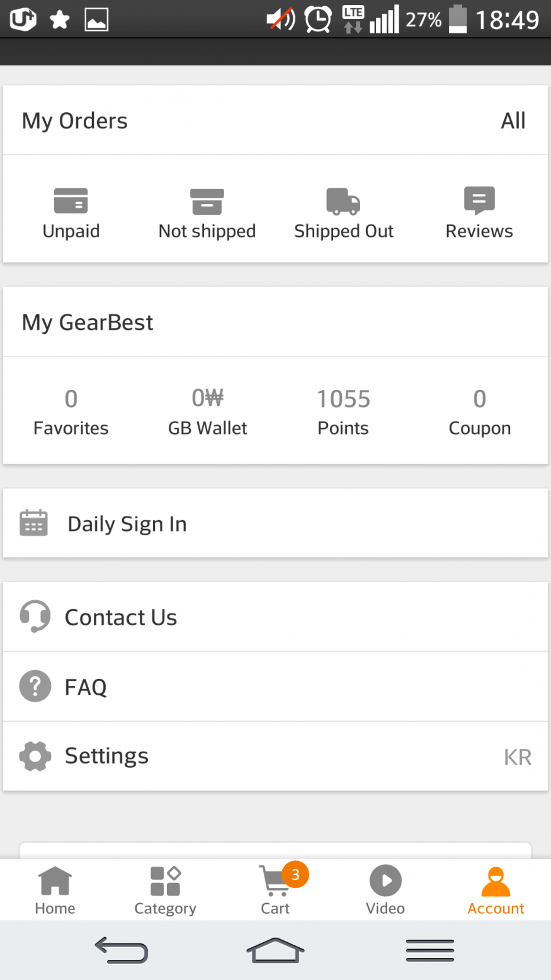Switch to Category tab
The height and width of the screenshot is (980, 551).
click(x=165, y=890)
